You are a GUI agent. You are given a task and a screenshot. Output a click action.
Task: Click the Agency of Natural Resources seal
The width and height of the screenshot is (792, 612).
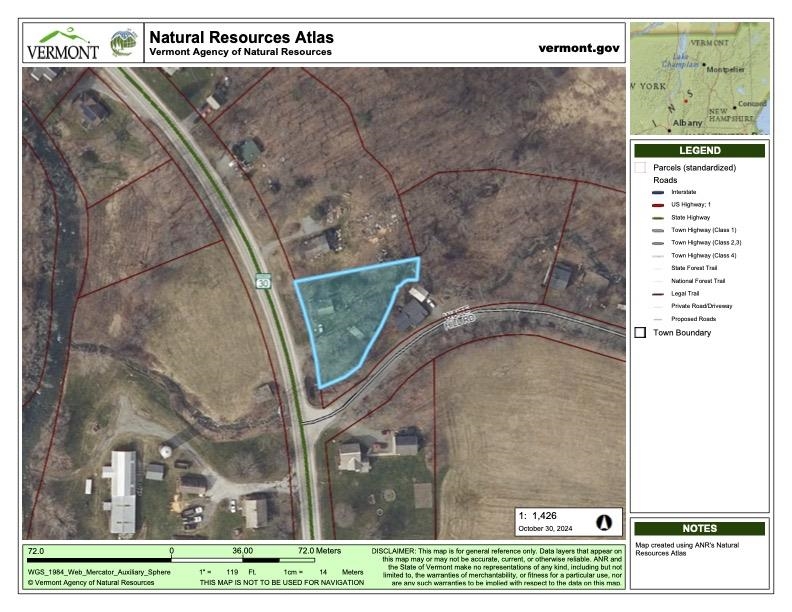123,44
